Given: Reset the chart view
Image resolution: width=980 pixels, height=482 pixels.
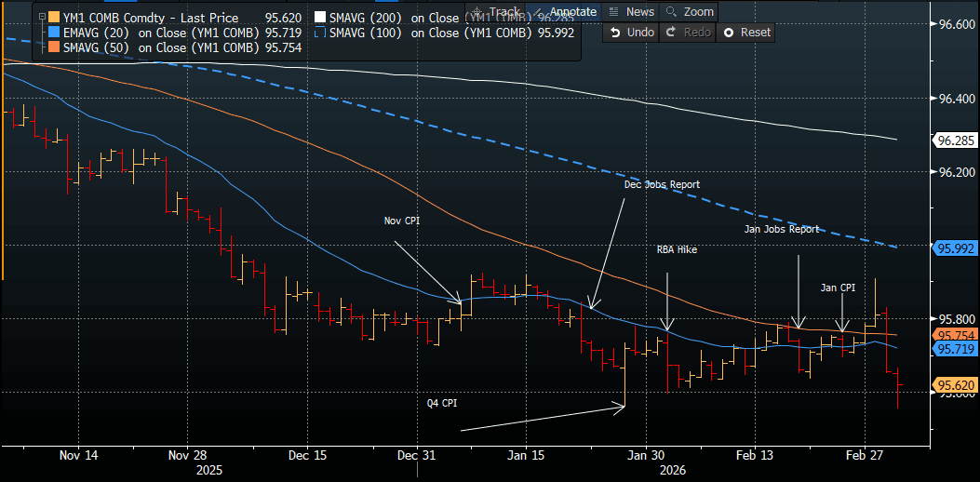Looking at the screenshot, I should pos(746,32).
